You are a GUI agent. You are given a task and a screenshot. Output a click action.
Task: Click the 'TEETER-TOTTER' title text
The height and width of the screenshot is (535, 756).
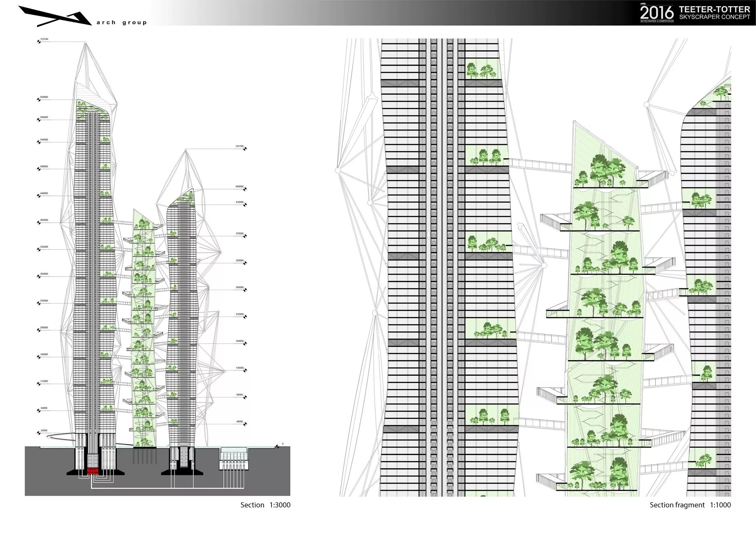pos(714,9)
